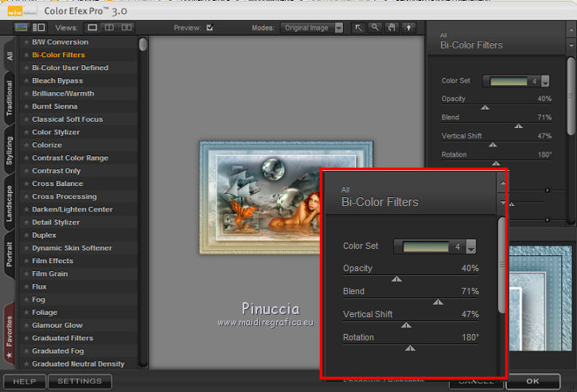
Task: Switch to the All filter tab
Action: (10, 56)
